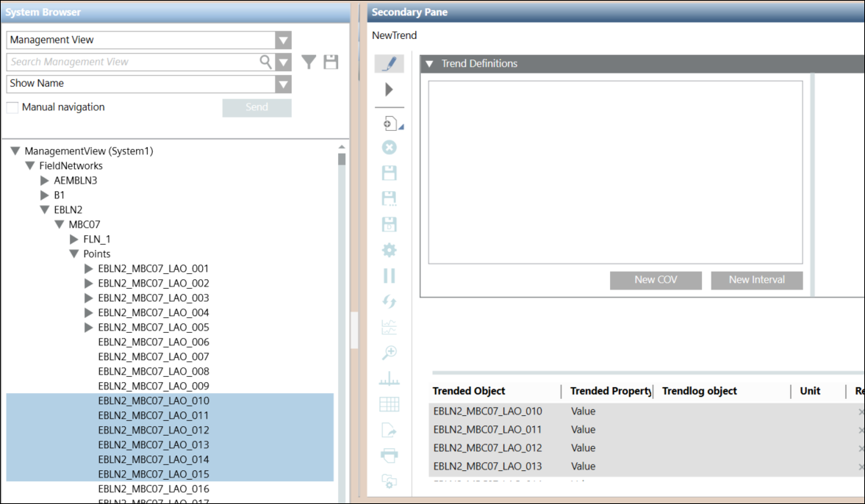Enable the Manual navigation checkbox

coord(12,108)
